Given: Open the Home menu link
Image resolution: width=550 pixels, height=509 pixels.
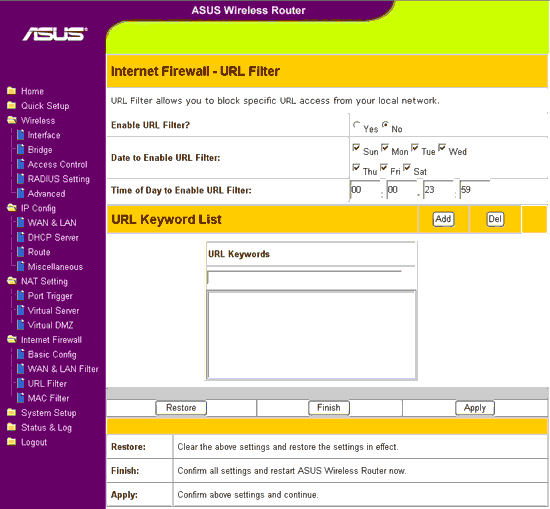Looking at the screenshot, I should [x=32, y=91].
